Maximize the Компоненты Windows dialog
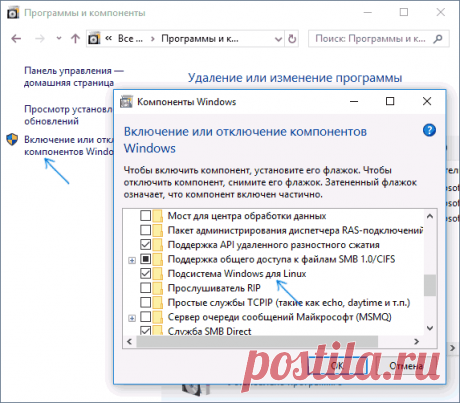 390,101
